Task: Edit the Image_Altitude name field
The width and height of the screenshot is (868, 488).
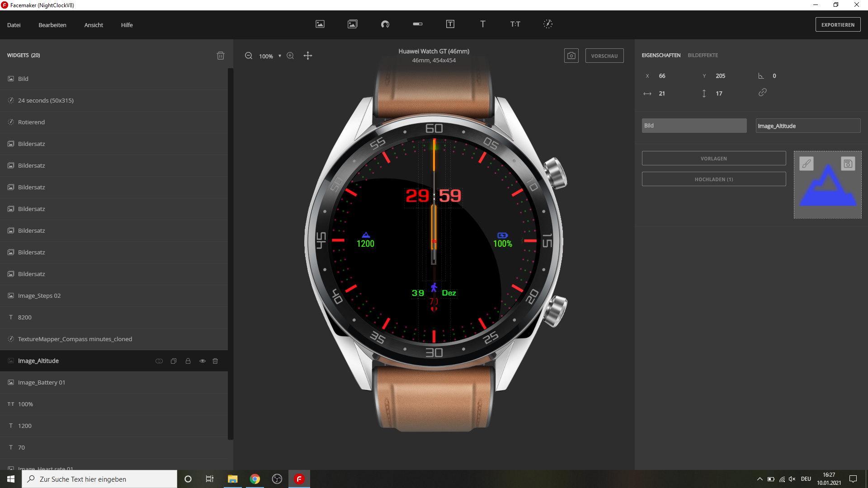Action: (x=808, y=126)
